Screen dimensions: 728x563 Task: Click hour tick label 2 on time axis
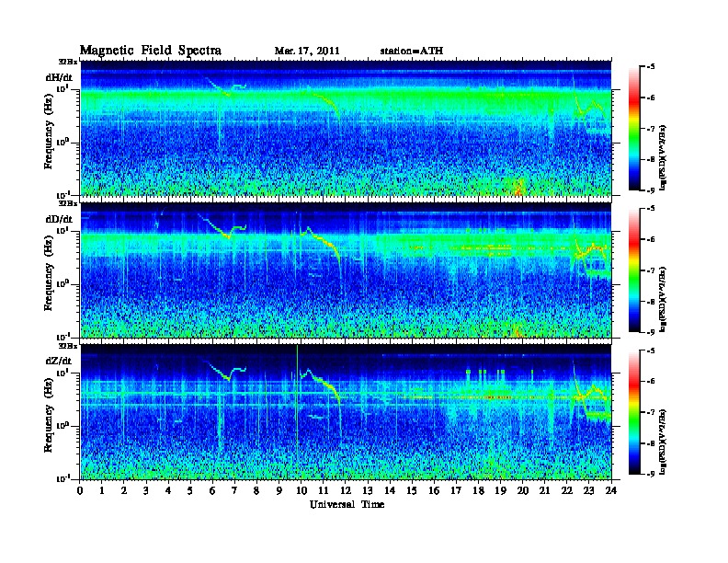pyautogui.click(x=124, y=490)
